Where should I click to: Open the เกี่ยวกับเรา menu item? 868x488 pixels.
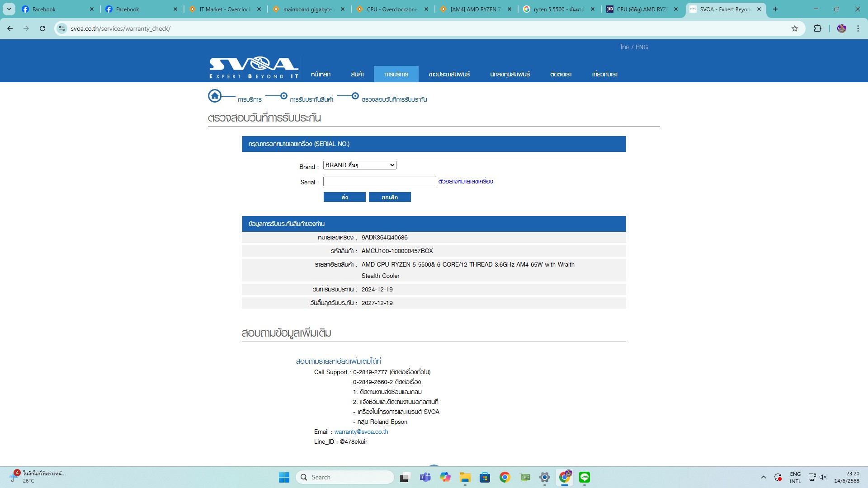click(604, 74)
